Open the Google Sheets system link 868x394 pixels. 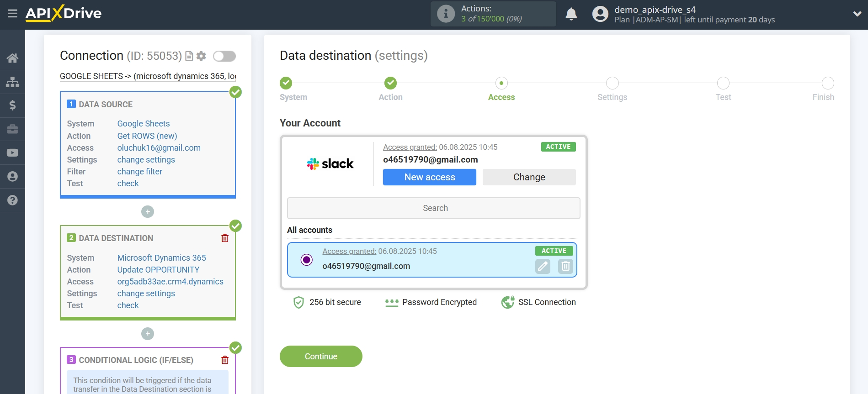(x=144, y=124)
